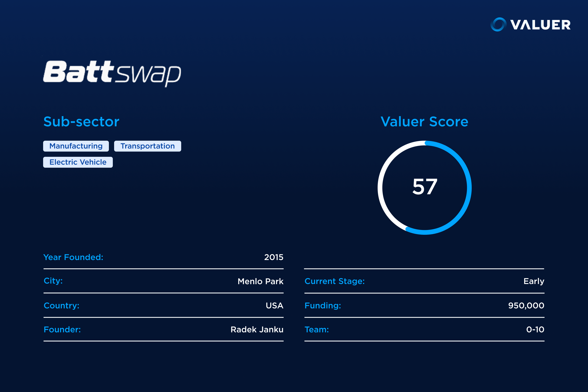Click the Country label

pyautogui.click(x=61, y=306)
